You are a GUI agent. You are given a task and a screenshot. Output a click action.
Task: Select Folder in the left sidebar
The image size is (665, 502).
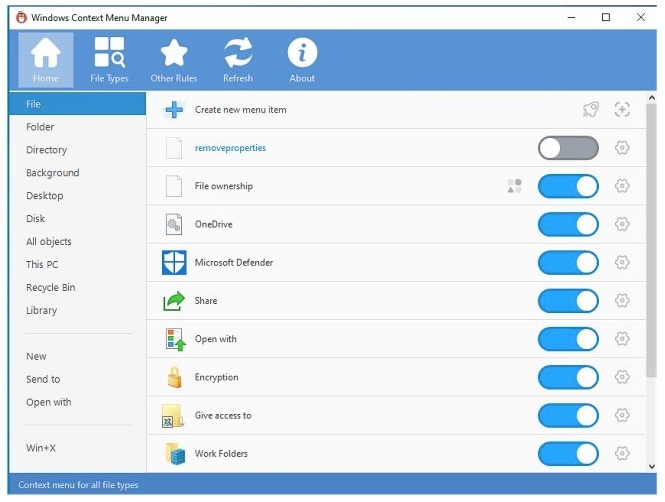click(40, 127)
